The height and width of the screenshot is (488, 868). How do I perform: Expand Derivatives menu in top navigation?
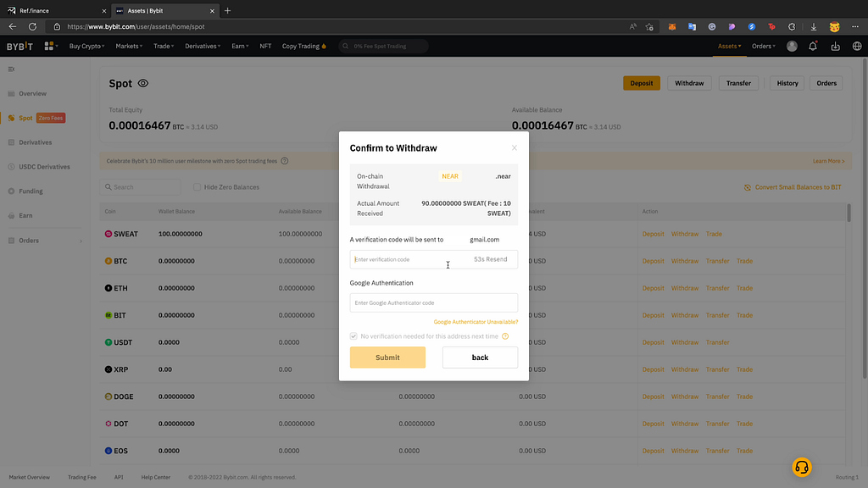(x=203, y=47)
